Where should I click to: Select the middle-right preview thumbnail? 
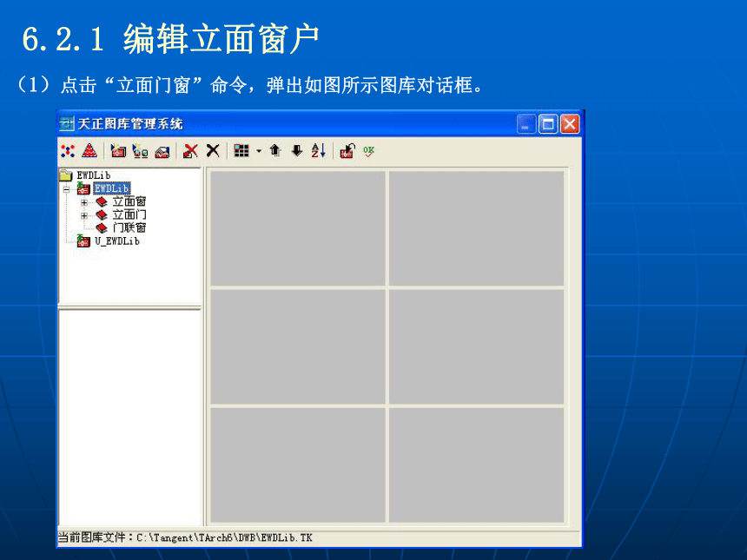476,346
